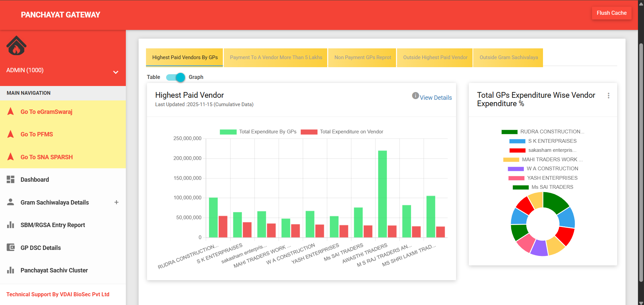Expand the ADMIN (1000) user dropdown
Image resolution: width=644 pixels, height=305 pixels.
click(x=116, y=72)
